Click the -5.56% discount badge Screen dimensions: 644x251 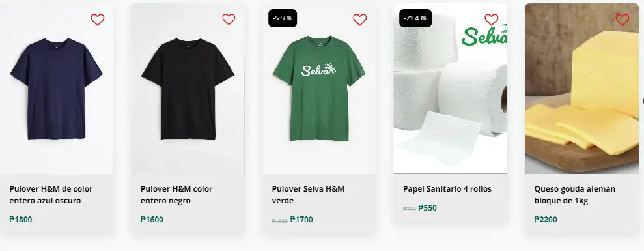click(283, 18)
